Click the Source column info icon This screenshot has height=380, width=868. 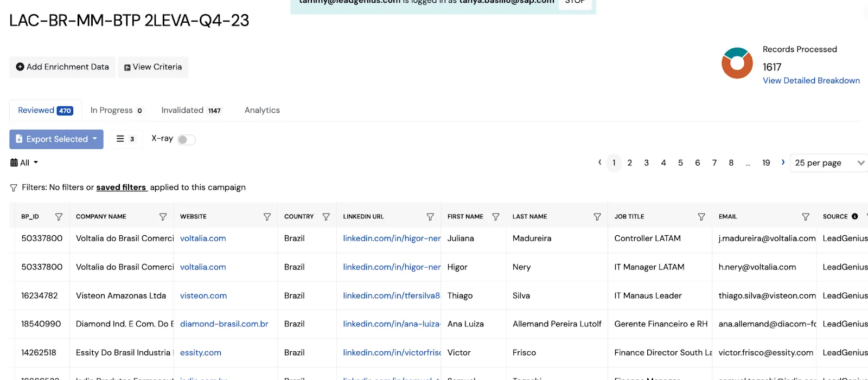[x=855, y=216]
